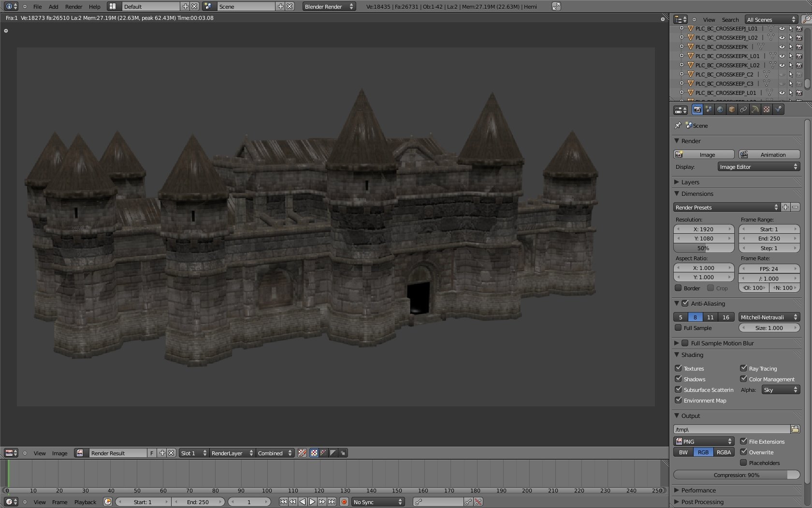Open the PNG file format dropdown
The image size is (812, 508).
(704, 441)
